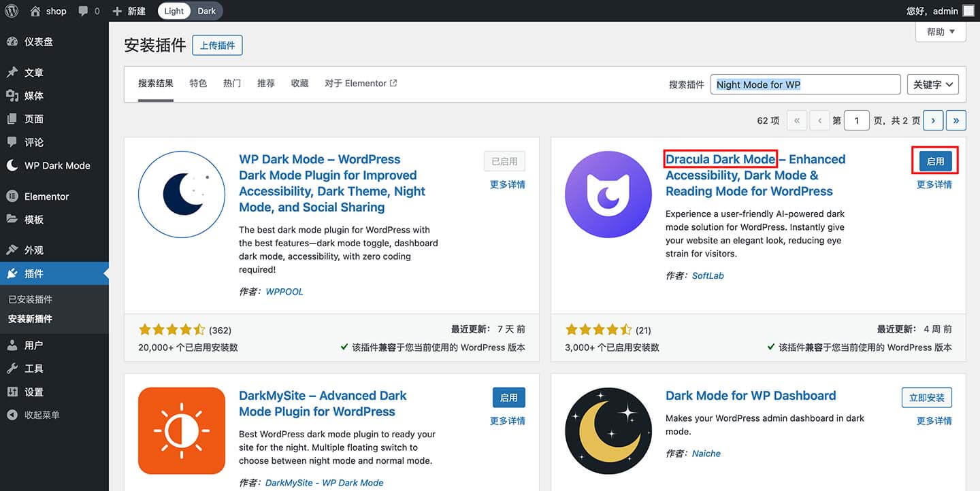
Task: Click the plugin search input field
Action: 806,84
